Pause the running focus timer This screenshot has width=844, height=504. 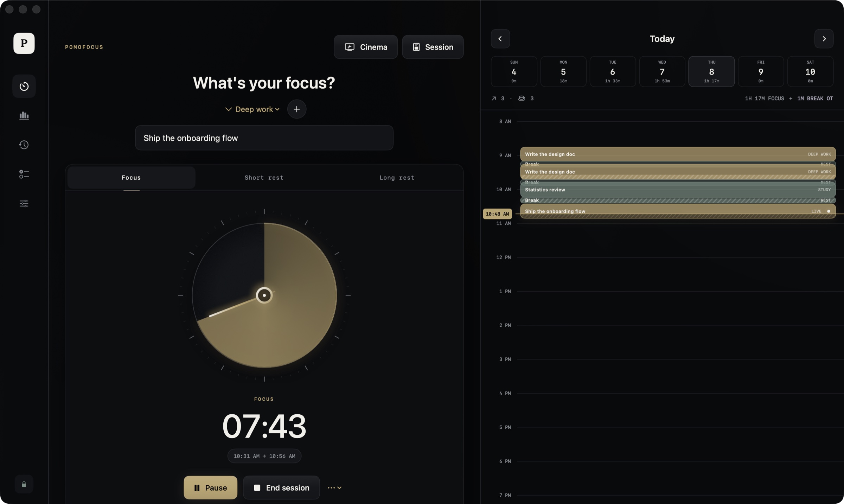[x=210, y=487]
